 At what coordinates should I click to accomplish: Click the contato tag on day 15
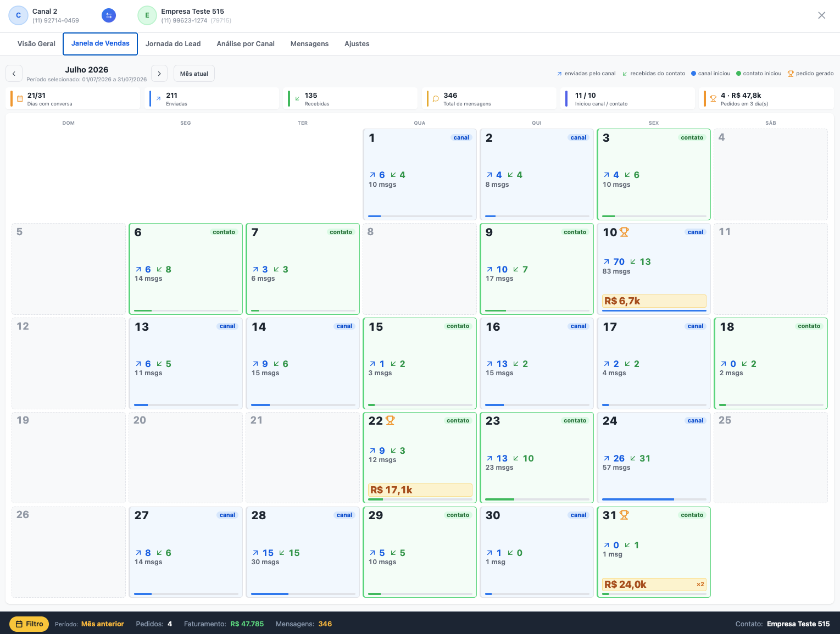coord(458,326)
